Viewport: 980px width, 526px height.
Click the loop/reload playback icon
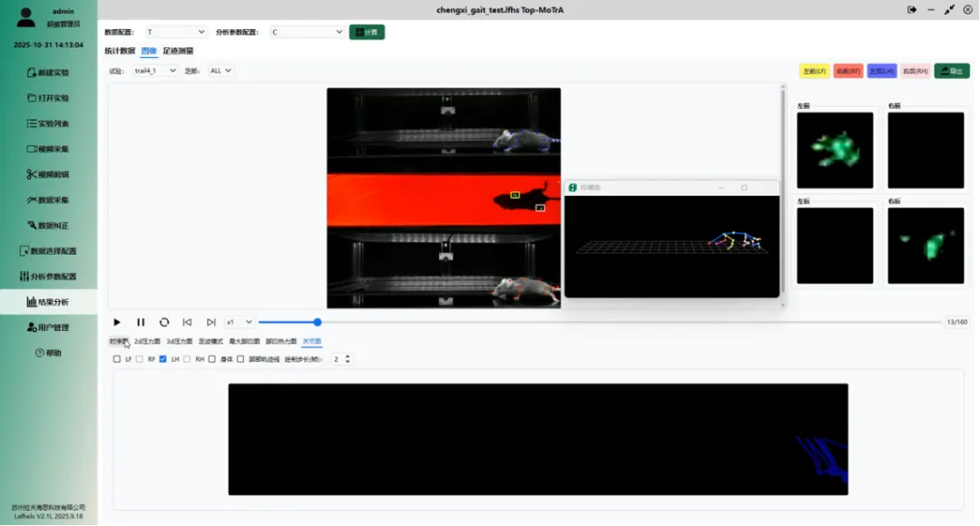[164, 322]
